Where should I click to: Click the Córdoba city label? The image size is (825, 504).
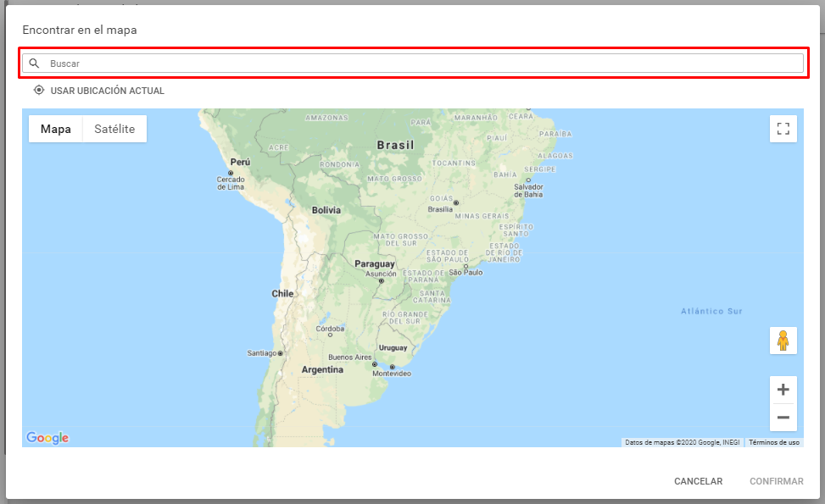coord(330,329)
